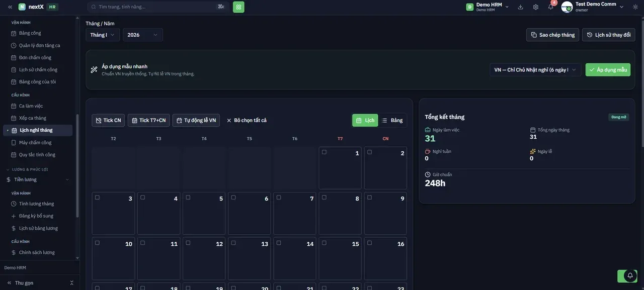The image size is (644, 290).
Task: Expand the Tiền lương section
Action: [x=38, y=179]
